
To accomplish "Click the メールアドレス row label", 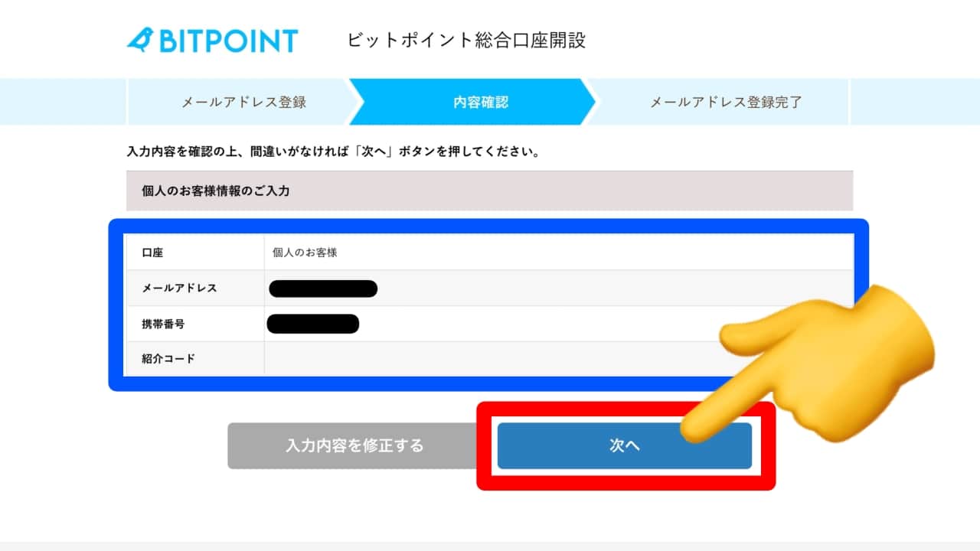I will (x=179, y=289).
